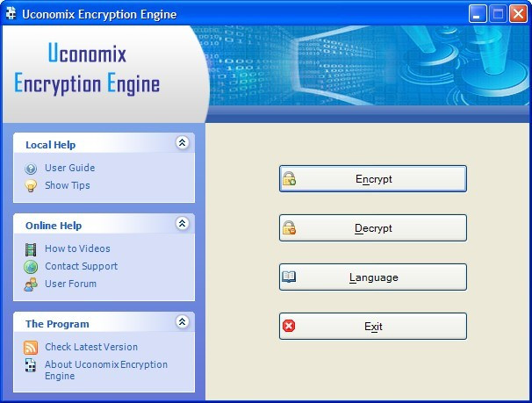532x403 pixels.
Task: Minimize the Uconomix Encryption Engine window
Action: click(478, 14)
